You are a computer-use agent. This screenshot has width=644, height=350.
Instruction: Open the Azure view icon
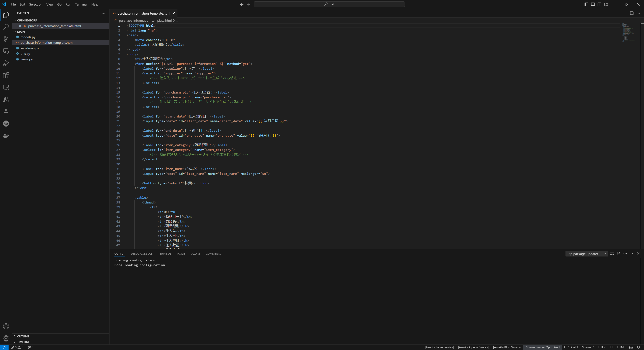[x=6, y=99]
